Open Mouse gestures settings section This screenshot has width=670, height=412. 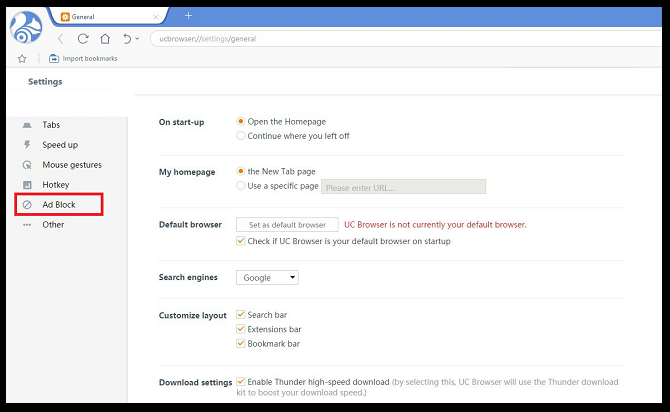click(71, 165)
